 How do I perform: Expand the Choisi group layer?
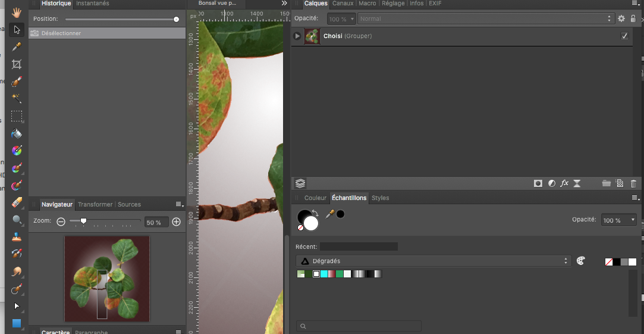297,36
